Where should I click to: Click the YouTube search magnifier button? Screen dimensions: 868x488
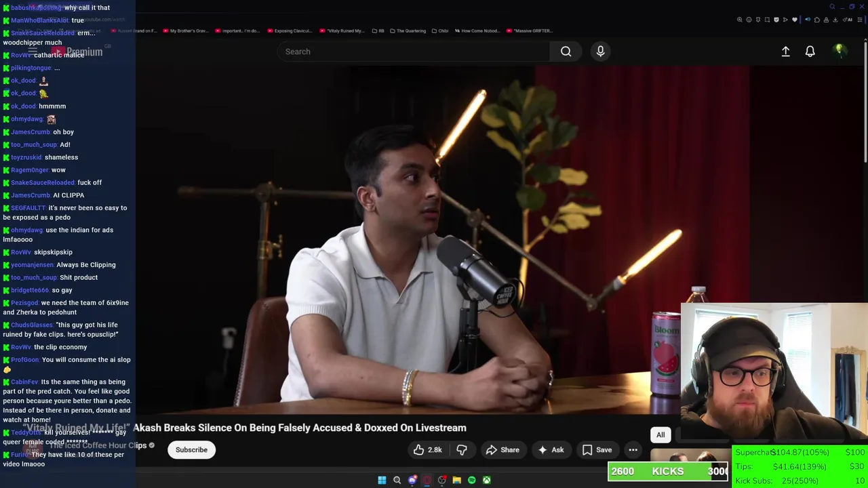click(566, 52)
